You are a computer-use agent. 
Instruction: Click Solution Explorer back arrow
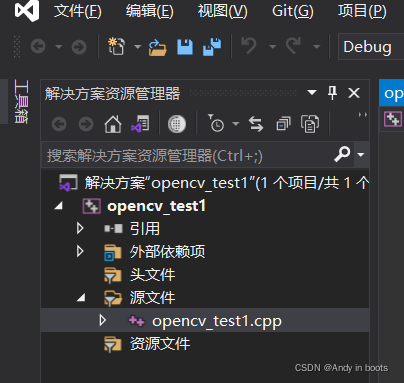tap(59, 124)
